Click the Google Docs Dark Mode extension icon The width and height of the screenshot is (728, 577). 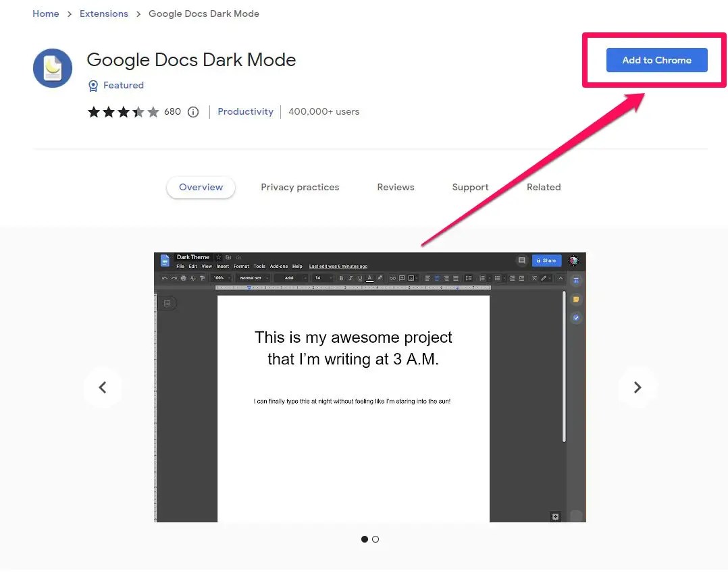click(53, 67)
